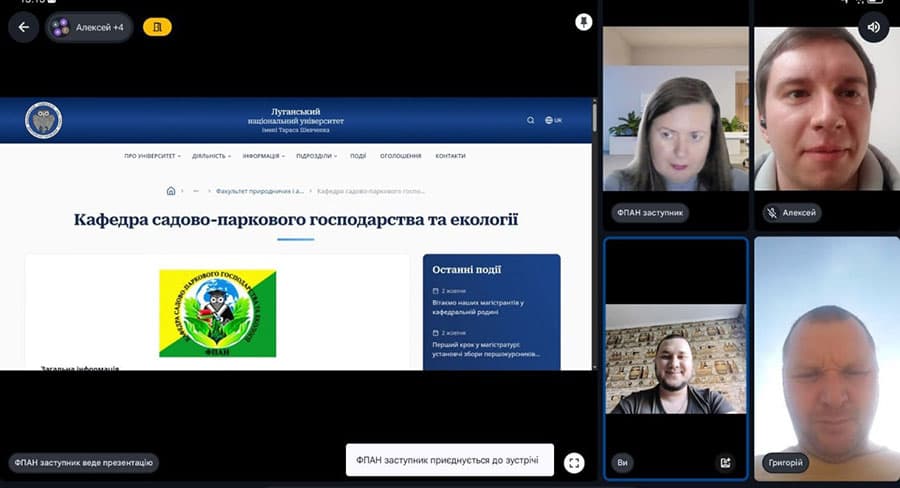Screen dimensions: 900x488
Task: Open 'Вітаємо наших магістрантів у кафедральній родині' event
Action: click(478, 307)
